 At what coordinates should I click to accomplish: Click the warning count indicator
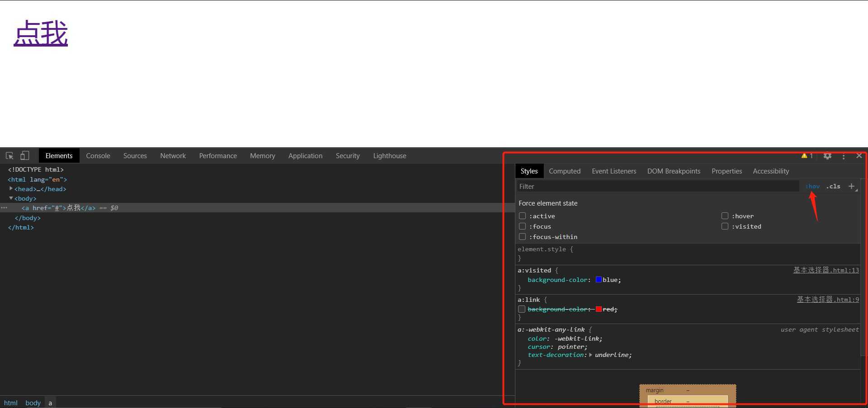807,156
